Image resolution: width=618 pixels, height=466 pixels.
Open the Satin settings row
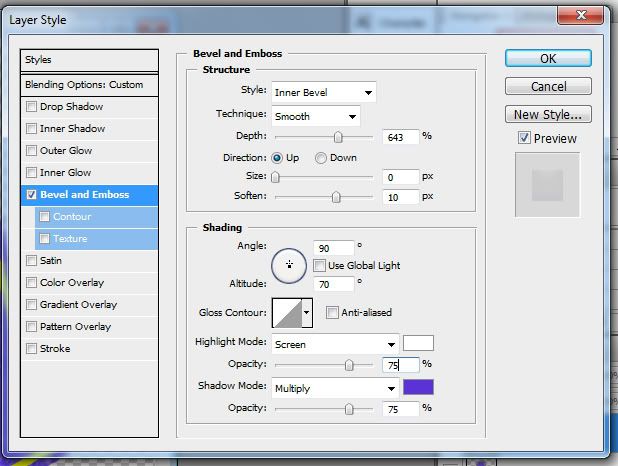point(89,261)
